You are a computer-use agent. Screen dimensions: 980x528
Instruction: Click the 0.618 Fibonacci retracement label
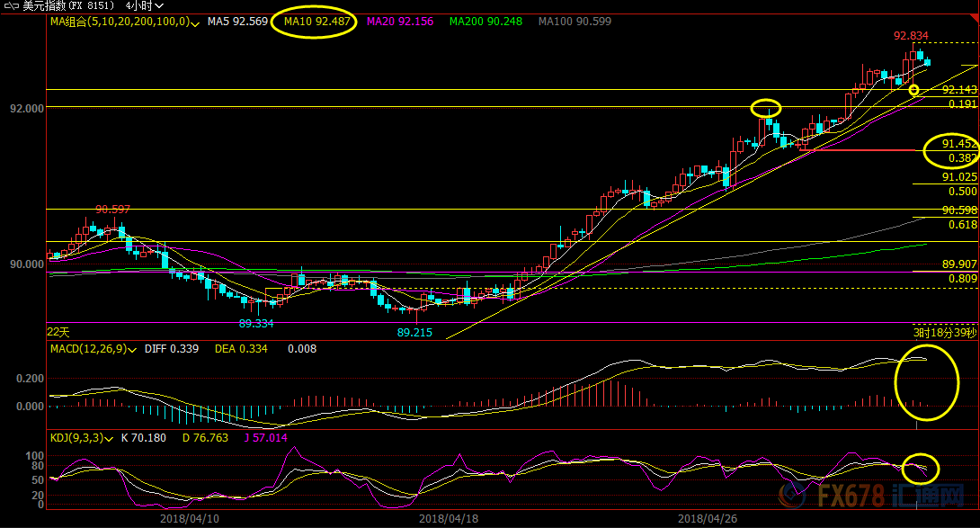coord(962,224)
